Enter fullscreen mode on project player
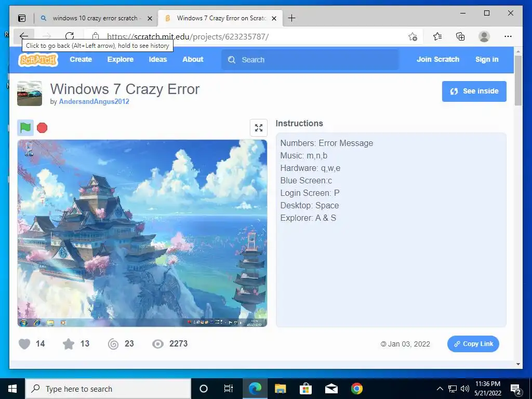This screenshot has height=399, width=532. (259, 128)
